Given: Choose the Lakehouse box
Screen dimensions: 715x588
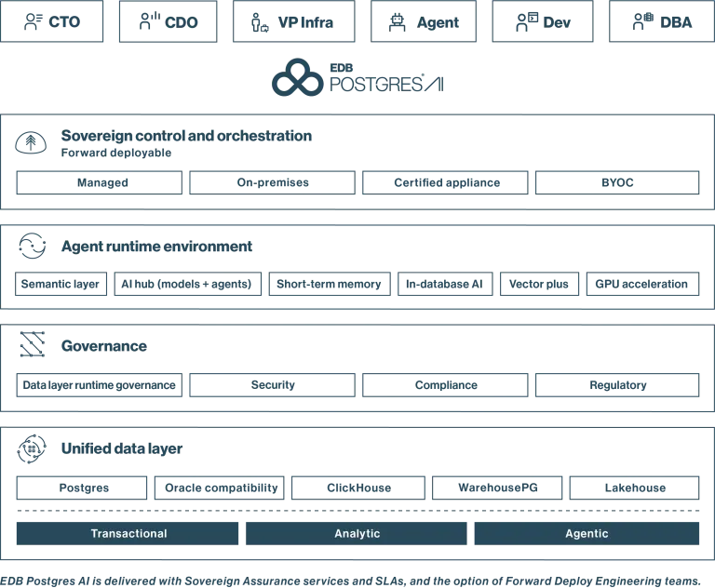Looking at the screenshot, I should click(x=634, y=488).
